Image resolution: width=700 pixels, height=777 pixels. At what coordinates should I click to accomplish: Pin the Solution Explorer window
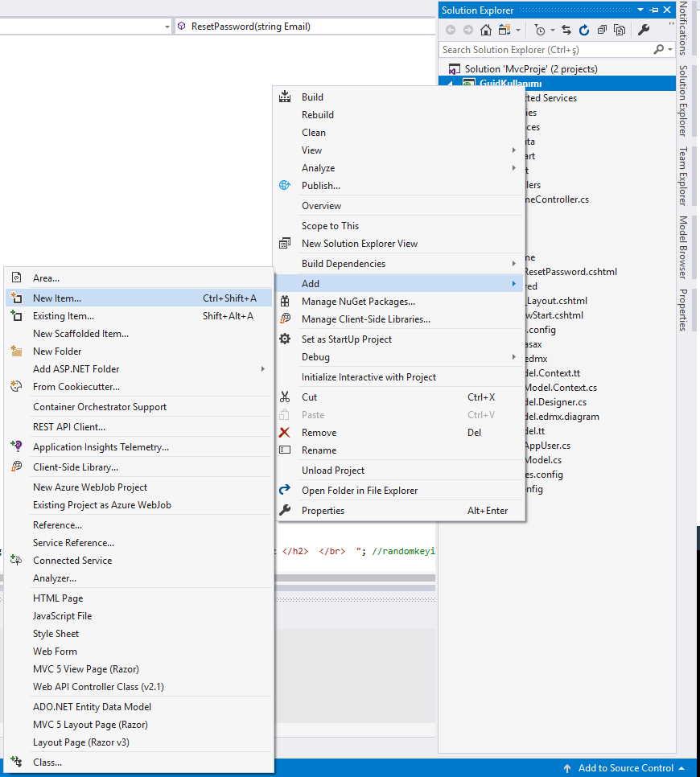click(x=654, y=10)
